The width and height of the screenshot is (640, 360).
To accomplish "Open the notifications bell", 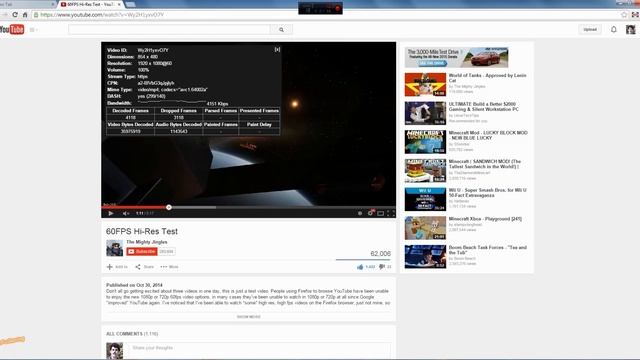I will click(x=613, y=29).
